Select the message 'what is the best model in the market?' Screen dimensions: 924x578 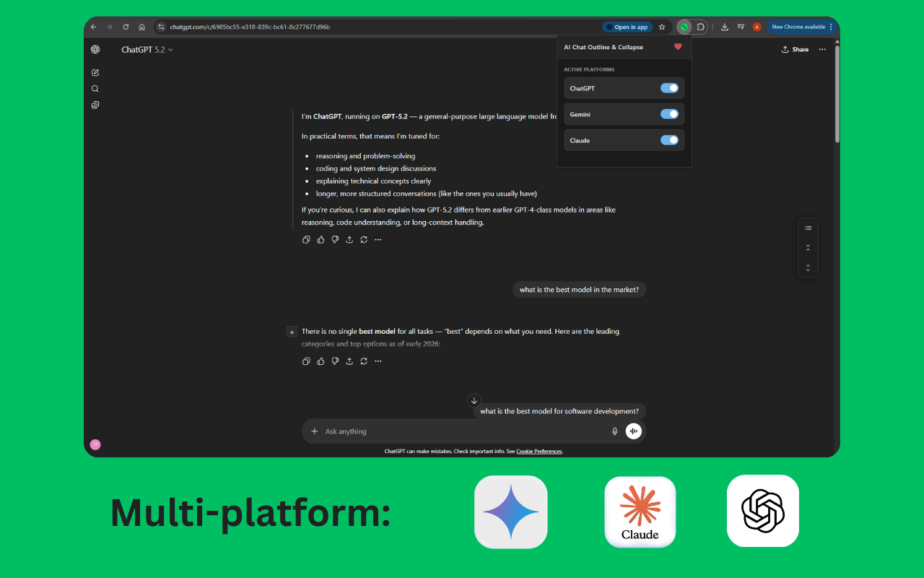[x=579, y=290]
